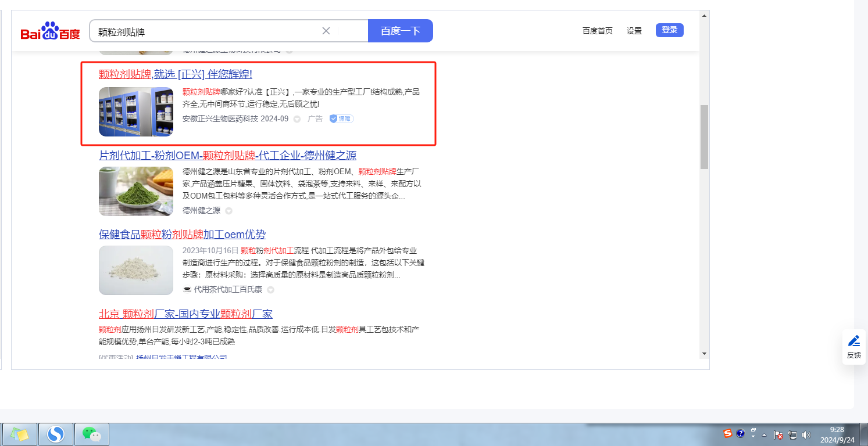Open 设置 in the top navigation
Screen dimensions: 868x446
(x=634, y=31)
